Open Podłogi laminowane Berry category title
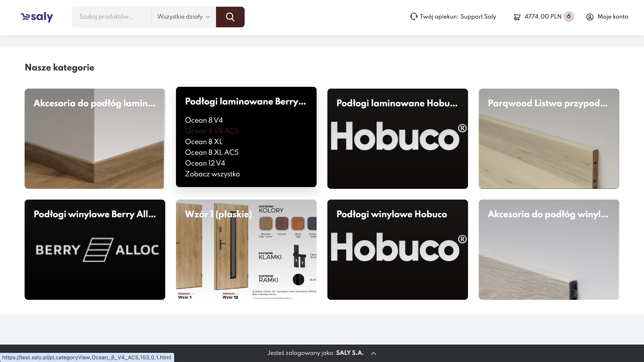This screenshot has width=644, height=362. 246,101
